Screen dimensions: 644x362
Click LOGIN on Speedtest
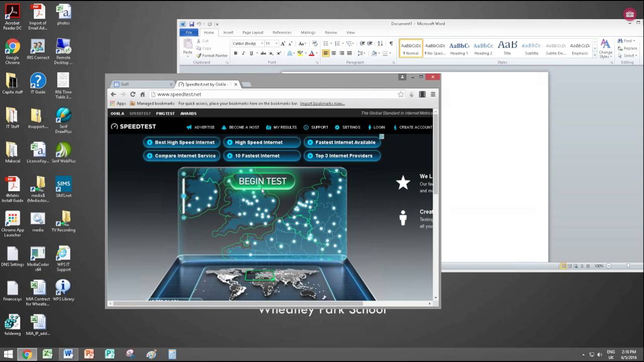[376, 127]
